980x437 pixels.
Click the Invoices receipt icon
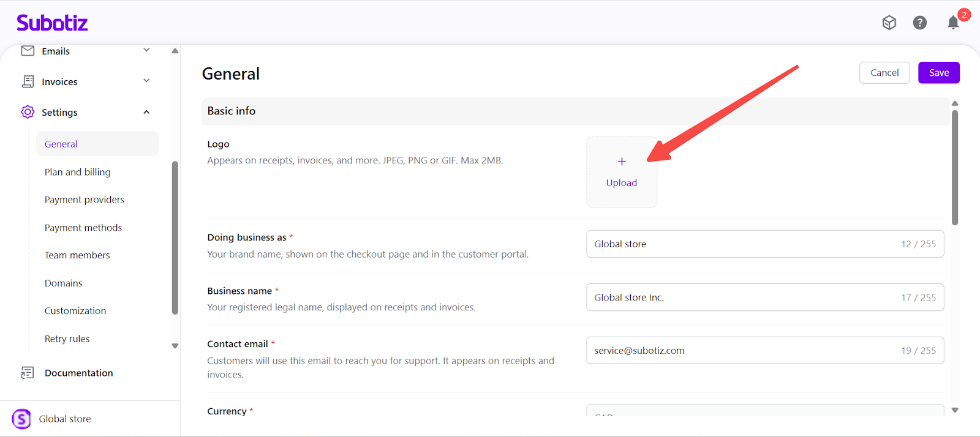[28, 81]
